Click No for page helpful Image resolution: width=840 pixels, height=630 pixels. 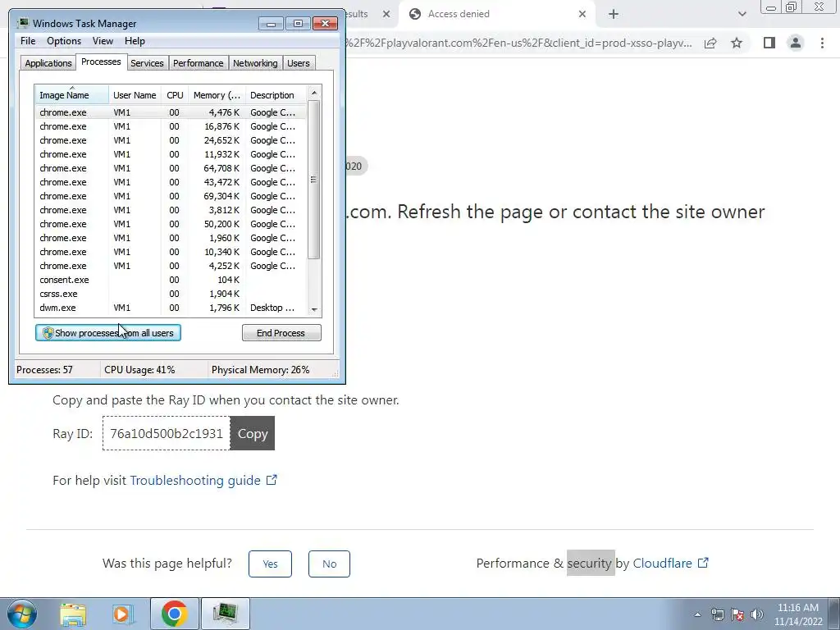(x=330, y=564)
